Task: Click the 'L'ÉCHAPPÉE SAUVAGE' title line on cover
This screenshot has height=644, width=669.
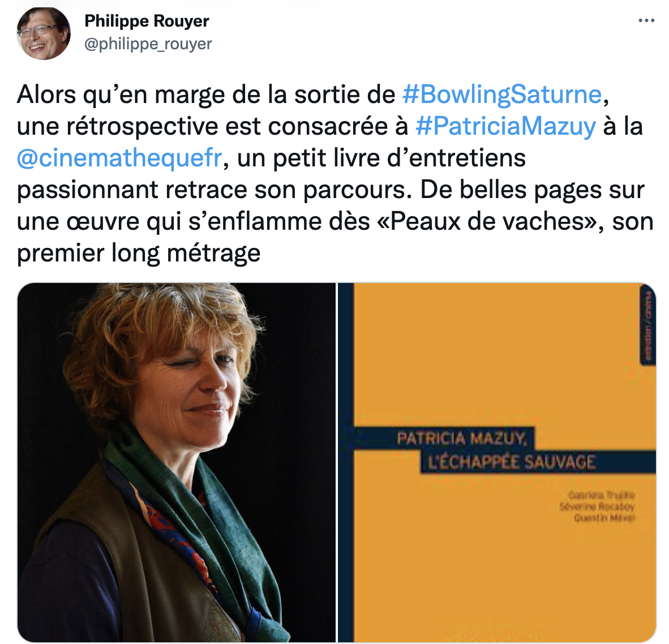Action: coord(512,462)
